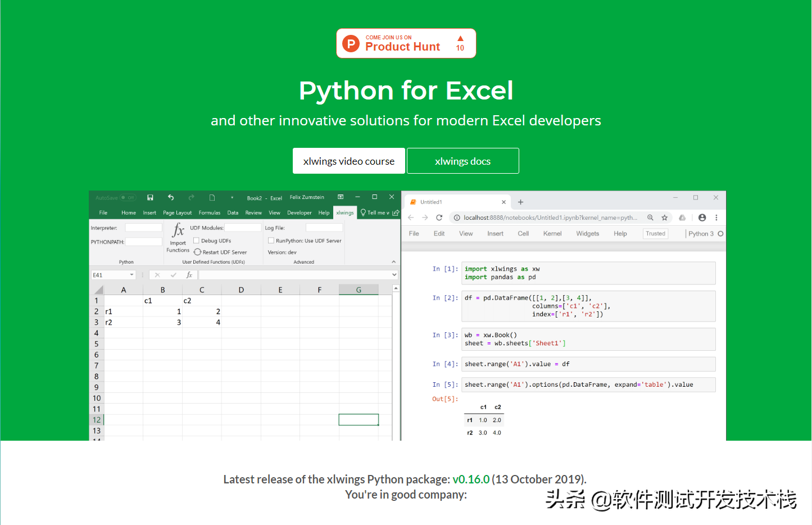Open the Name Box dropdown arrow
The height and width of the screenshot is (525, 812).
(x=132, y=275)
